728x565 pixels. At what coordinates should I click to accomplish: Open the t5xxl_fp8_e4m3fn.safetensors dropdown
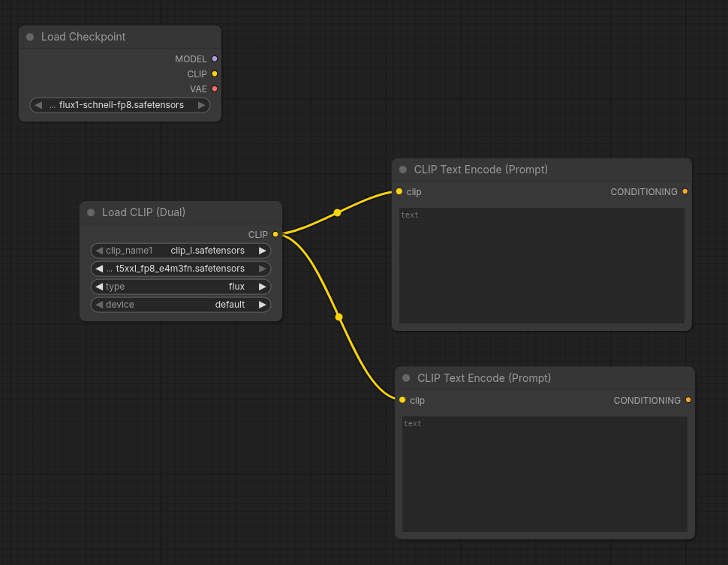[x=181, y=269]
